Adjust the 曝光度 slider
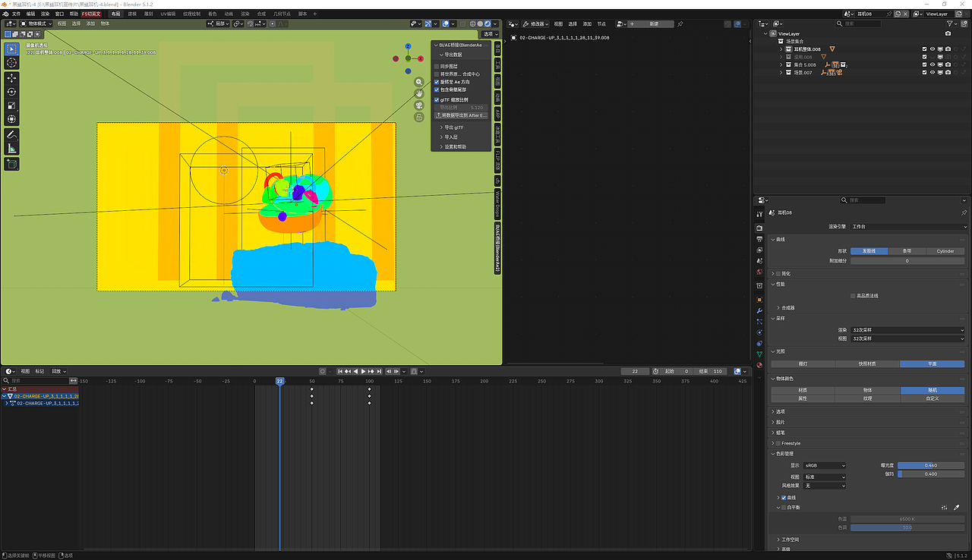This screenshot has height=560, width=972. click(x=931, y=465)
